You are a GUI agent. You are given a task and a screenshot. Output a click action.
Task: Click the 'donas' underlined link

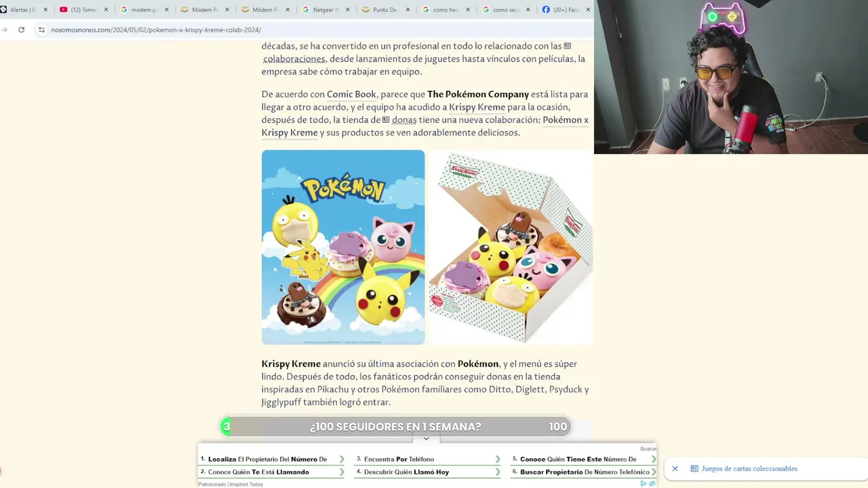click(404, 120)
